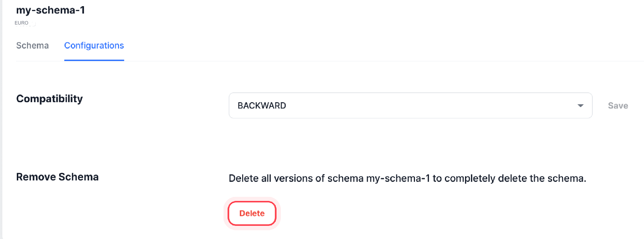The height and width of the screenshot is (239, 644).
Task: Click inside the compatibility selection field
Action: [x=365, y=105]
